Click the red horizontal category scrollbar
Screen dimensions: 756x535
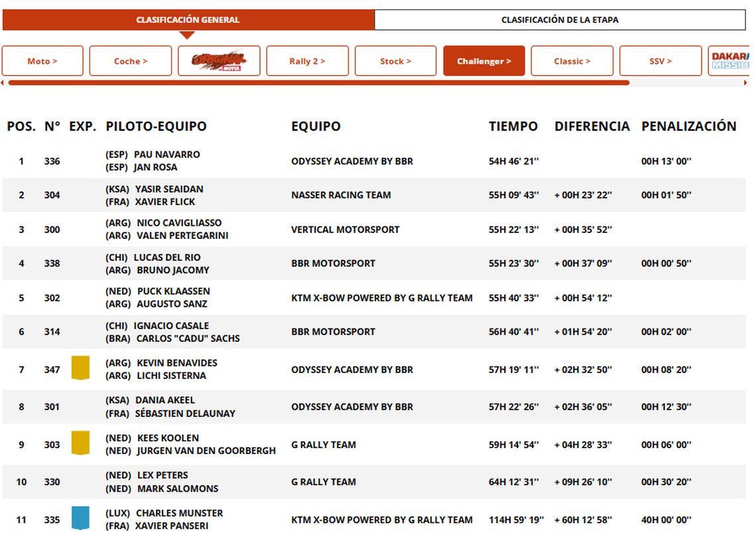[318, 83]
